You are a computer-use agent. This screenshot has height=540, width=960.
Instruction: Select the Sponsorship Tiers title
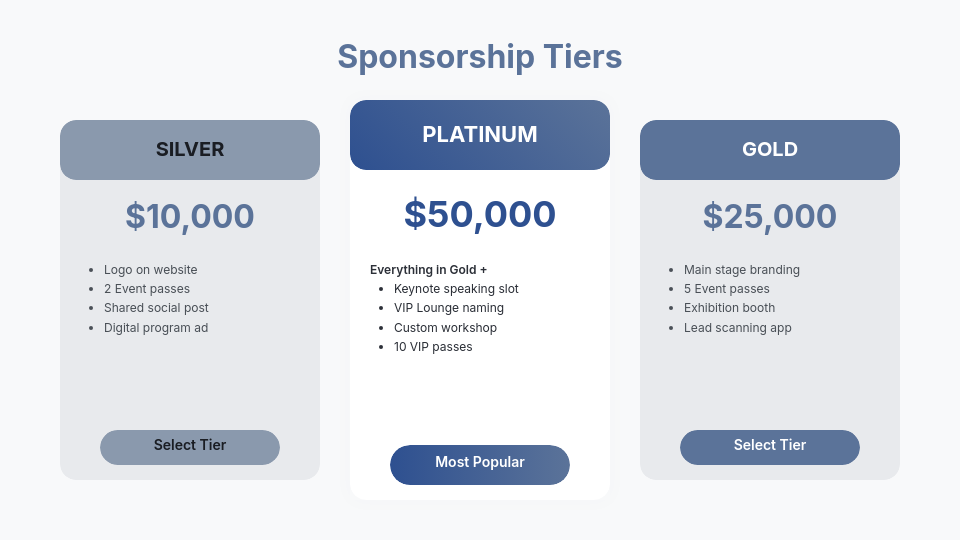click(x=480, y=57)
